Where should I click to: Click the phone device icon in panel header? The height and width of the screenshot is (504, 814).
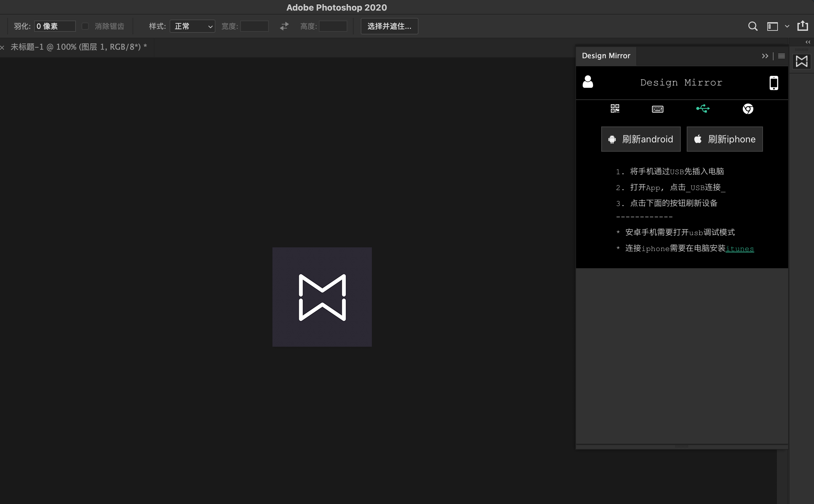click(x=774, y=83)
